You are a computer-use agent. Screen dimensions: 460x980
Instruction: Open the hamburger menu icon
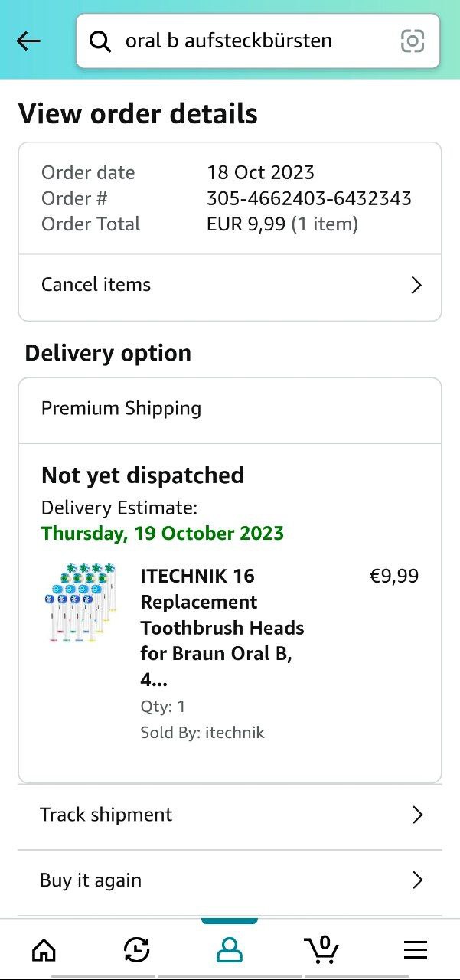click(x=416, y=950)
